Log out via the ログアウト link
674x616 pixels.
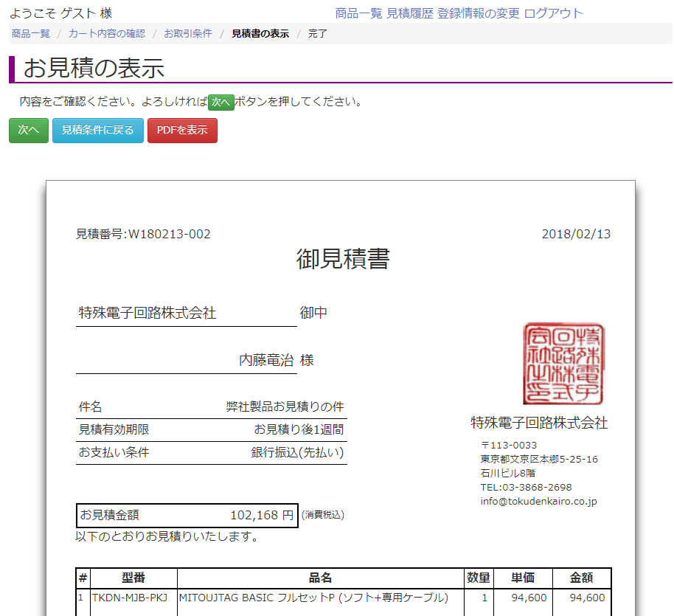point(553,13)
